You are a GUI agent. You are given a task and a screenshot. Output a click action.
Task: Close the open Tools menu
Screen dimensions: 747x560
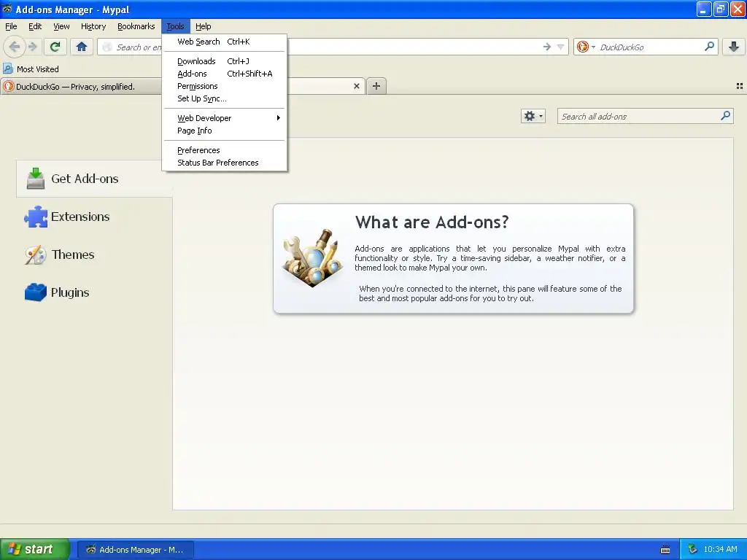(175, 26)
